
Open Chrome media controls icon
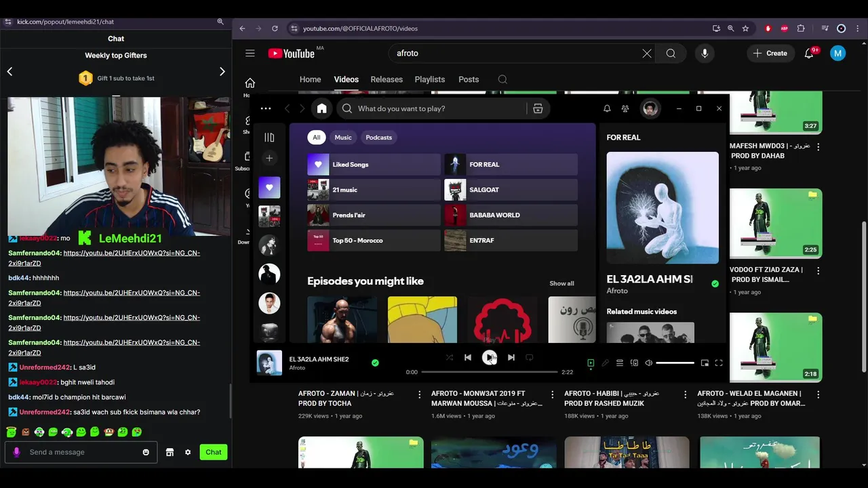point(825,28)
